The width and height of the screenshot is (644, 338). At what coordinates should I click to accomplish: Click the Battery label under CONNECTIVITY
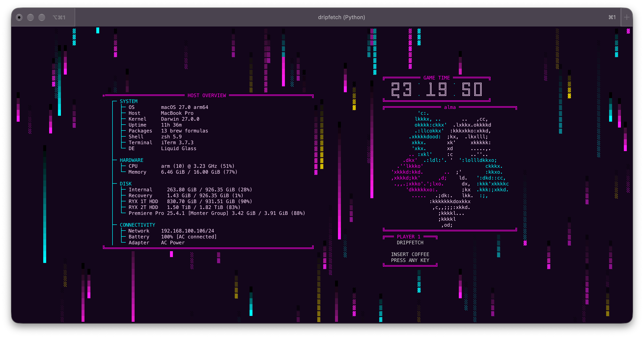click(139, 237)
